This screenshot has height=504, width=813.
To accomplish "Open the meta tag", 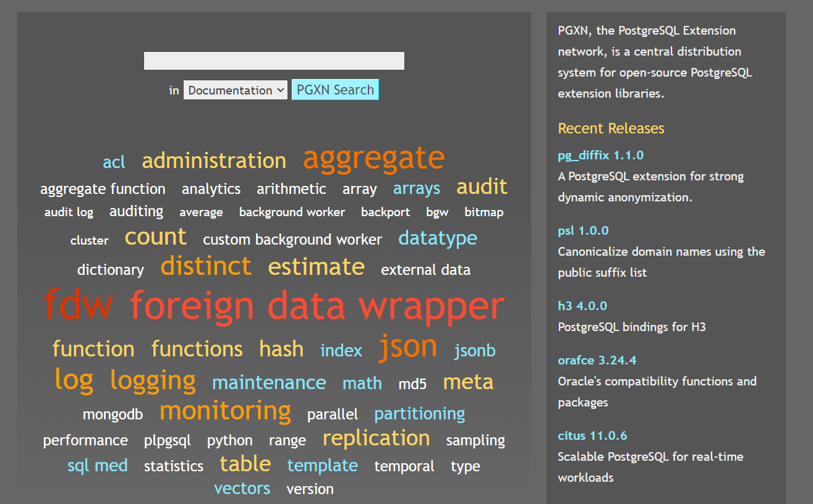I will click(468, 382).
